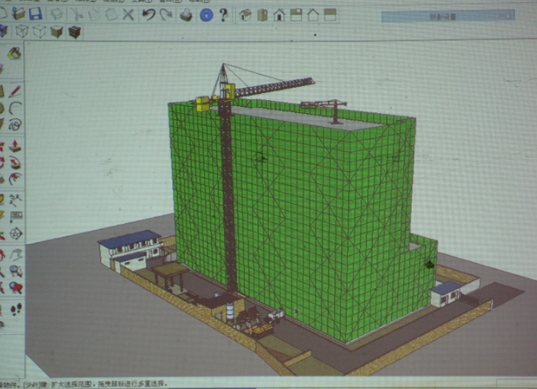Select the Pan hand tool
The height and width of the screenshot is (389, 537).
coord(16,254)
